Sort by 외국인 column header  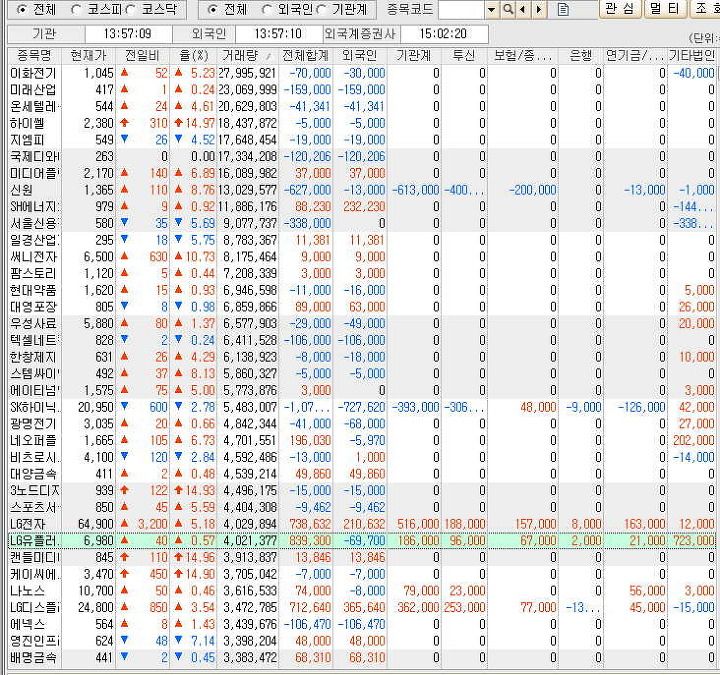pos(360,56)
